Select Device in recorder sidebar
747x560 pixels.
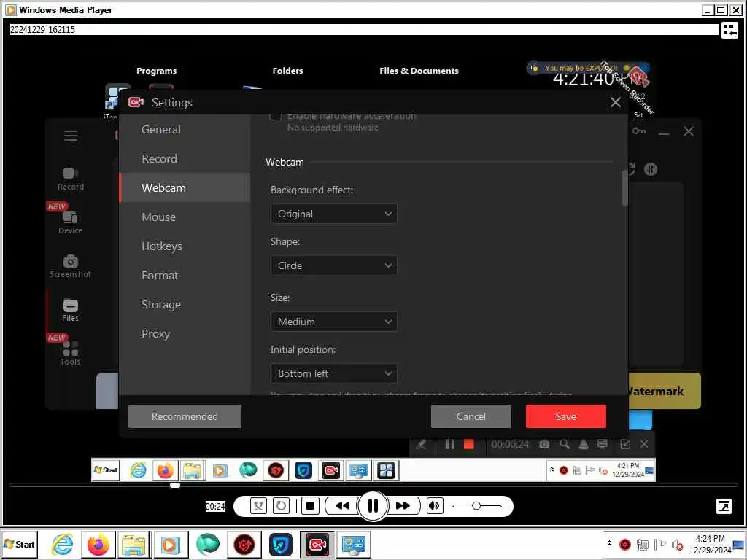(x=71, y=223)
